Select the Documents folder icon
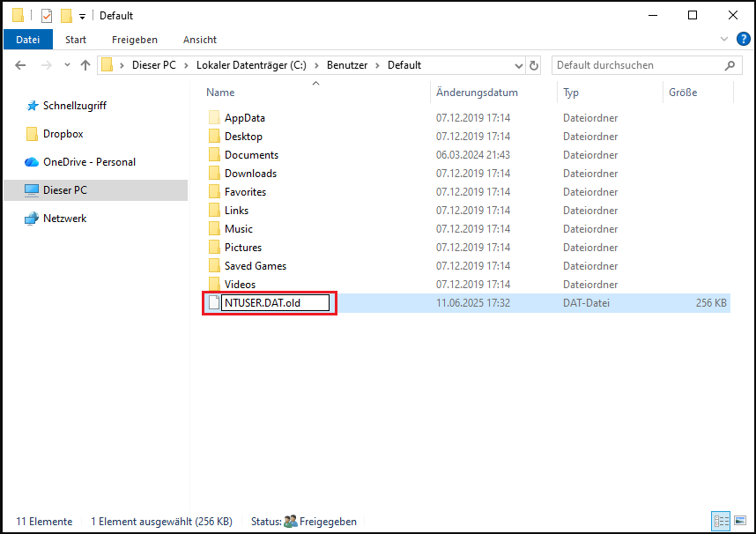This screenshot has height=534, width=756. pyautogui.click(x=215, y=155)
